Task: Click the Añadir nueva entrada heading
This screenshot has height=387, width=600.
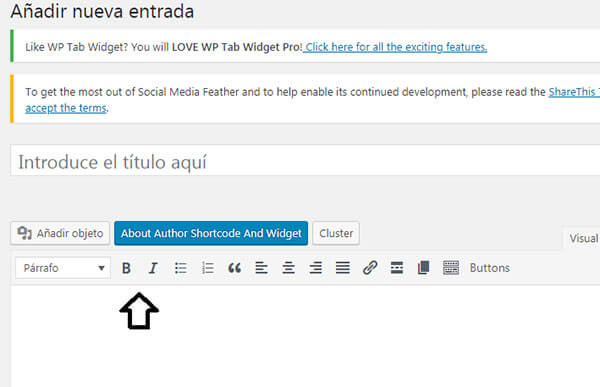Action: click(x=102, y=11)
